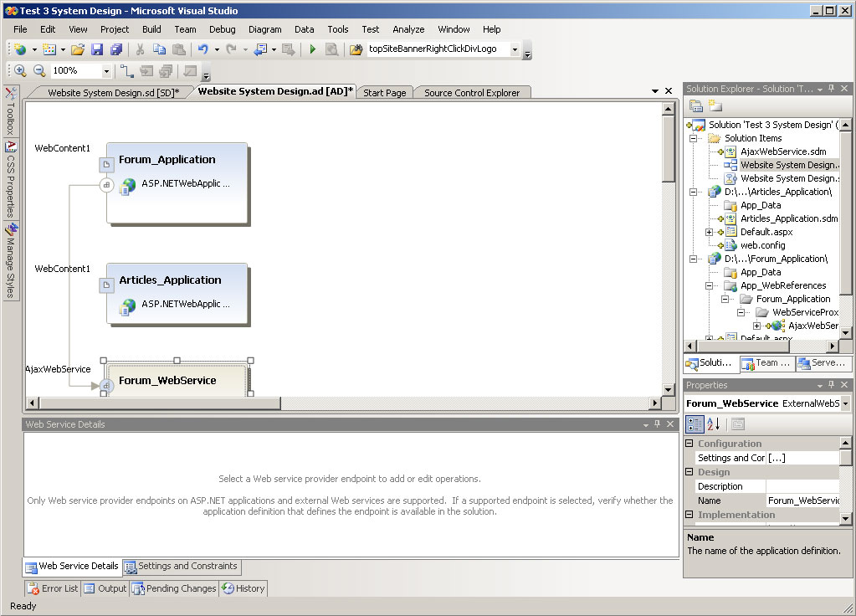Switch to the Start Page tab

click(384, 93)
